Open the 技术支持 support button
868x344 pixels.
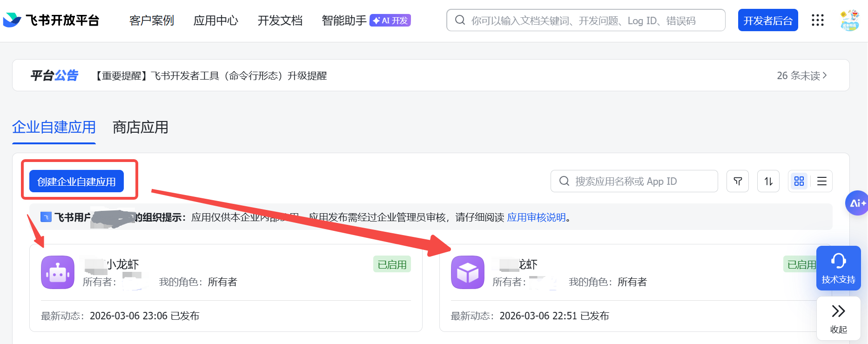coord(838,268)
